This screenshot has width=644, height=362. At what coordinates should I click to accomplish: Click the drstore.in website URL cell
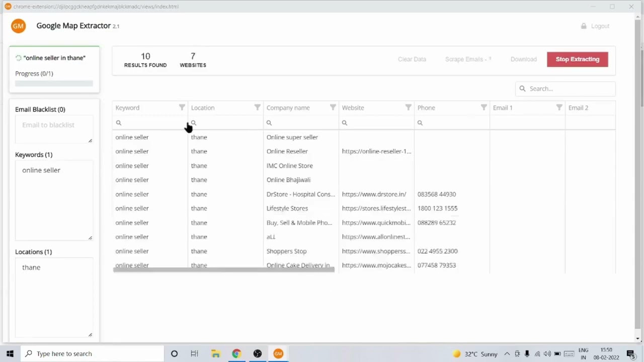click(x=376, y=194)
